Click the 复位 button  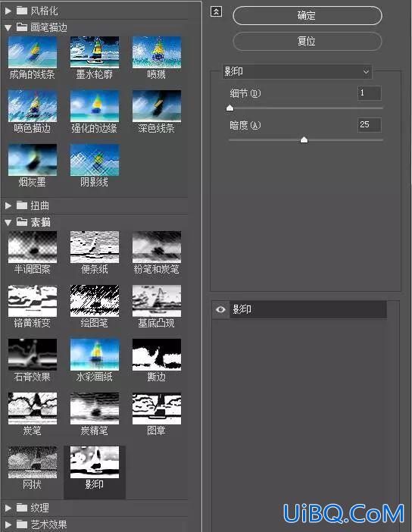coord(307,42)
